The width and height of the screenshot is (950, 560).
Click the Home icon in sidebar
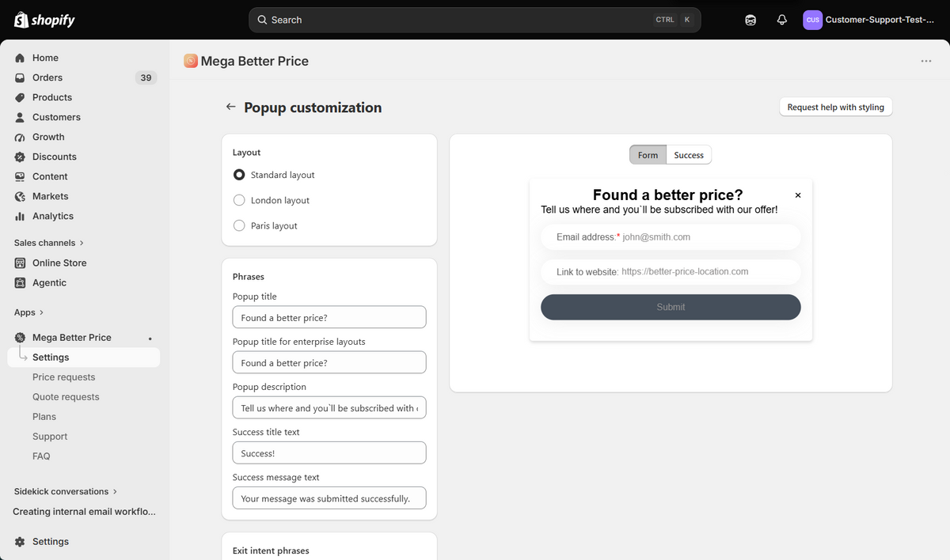[x=20, y=58]
